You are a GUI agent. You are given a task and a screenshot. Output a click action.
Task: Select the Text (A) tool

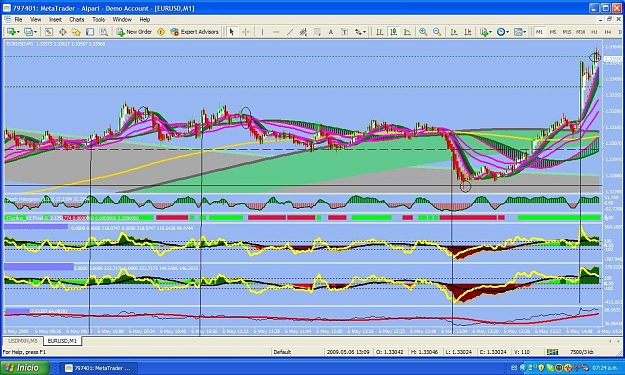click(x=330, y=32)
